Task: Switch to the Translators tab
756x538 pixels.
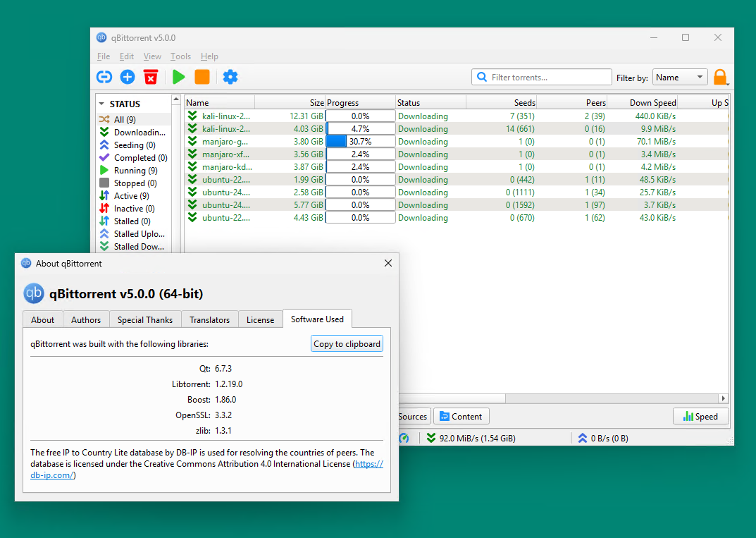Action: click(x=209, y=319)
